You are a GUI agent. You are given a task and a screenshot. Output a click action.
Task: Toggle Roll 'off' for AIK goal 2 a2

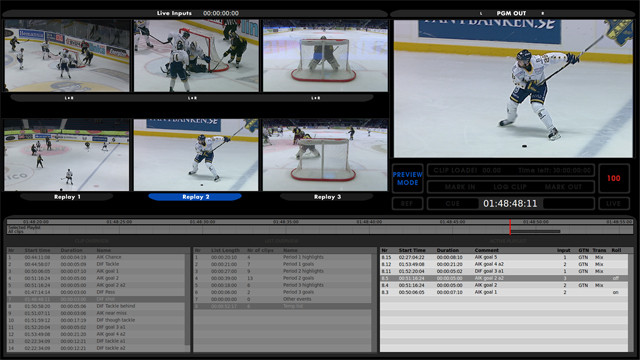click(616, 278)
